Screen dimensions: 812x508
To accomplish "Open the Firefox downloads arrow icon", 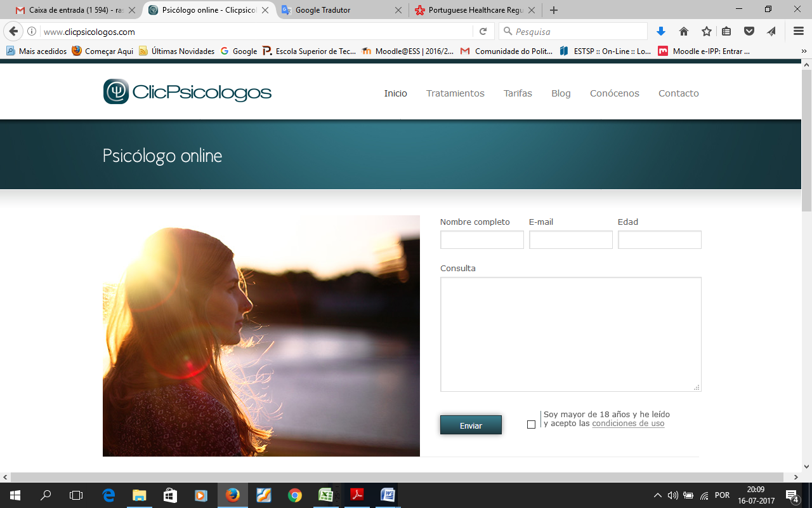I will [x=661, y=32].
